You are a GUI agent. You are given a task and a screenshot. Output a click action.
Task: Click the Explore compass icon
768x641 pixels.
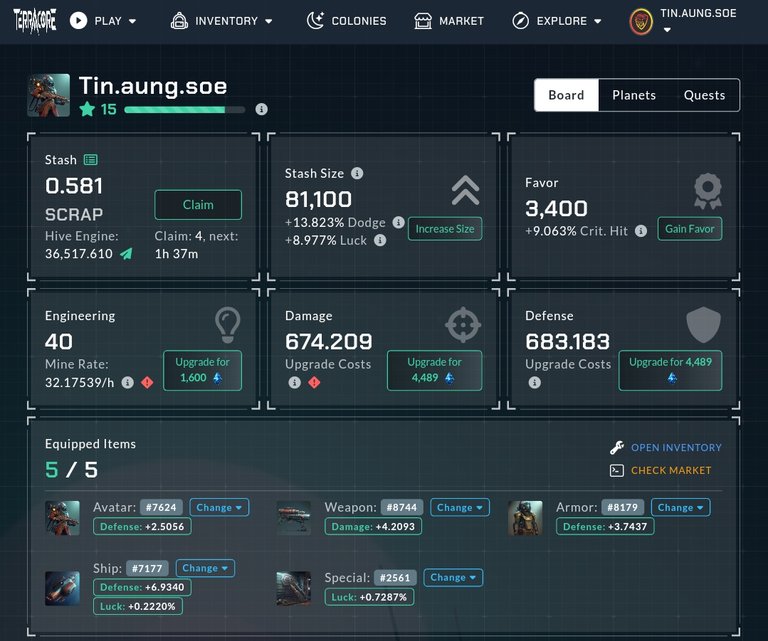pos(520,21)
